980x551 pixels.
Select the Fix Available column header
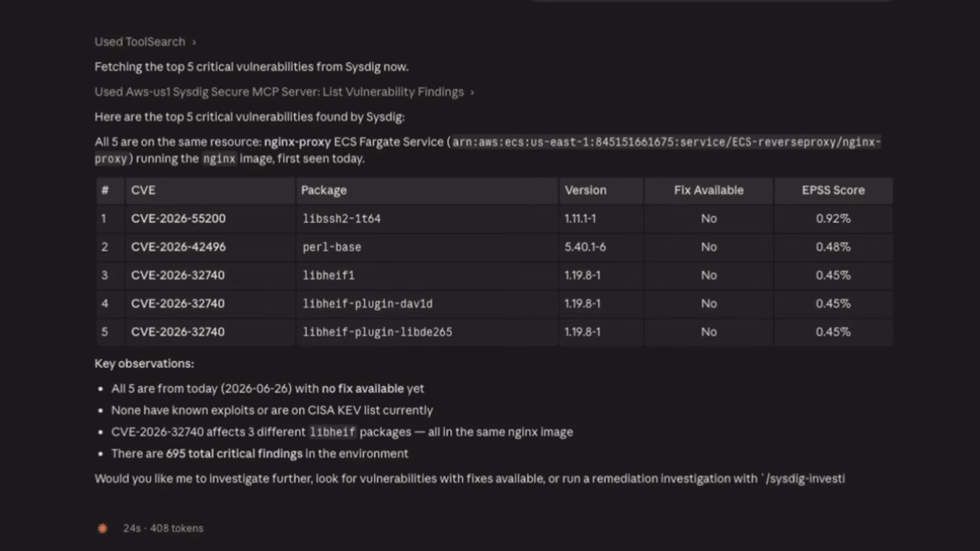click(x=708, y=190)
